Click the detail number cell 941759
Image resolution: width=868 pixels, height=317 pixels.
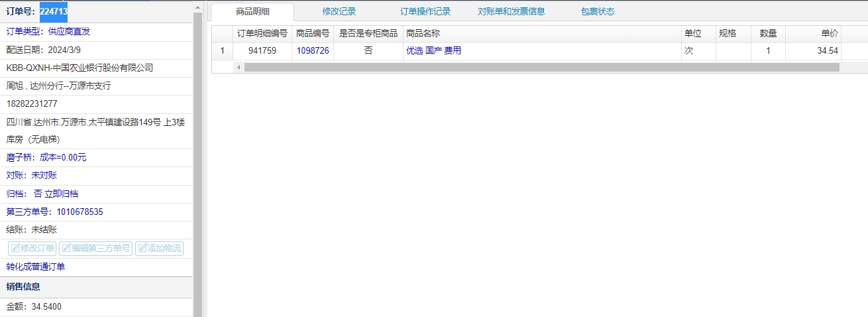pos(262,50)
